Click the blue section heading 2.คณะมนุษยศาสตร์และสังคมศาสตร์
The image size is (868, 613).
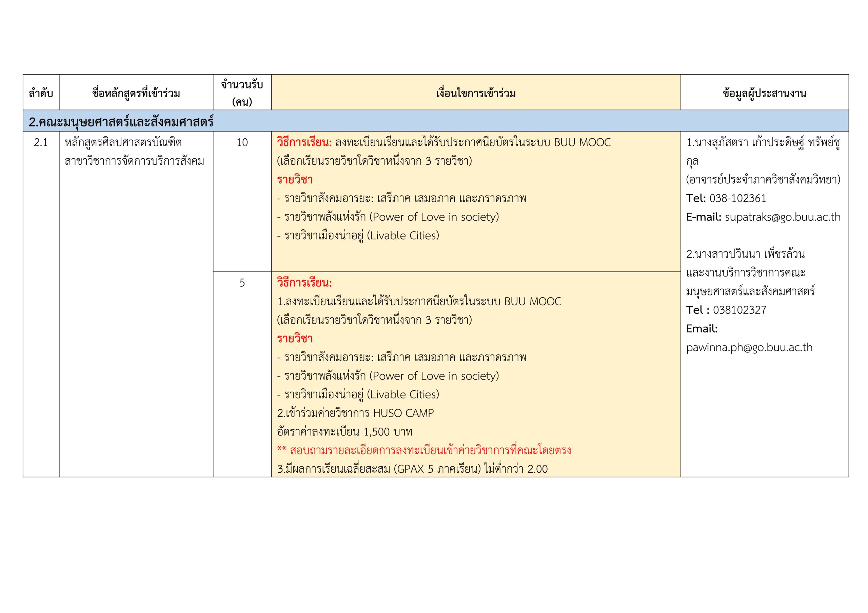tap(121, 122)
